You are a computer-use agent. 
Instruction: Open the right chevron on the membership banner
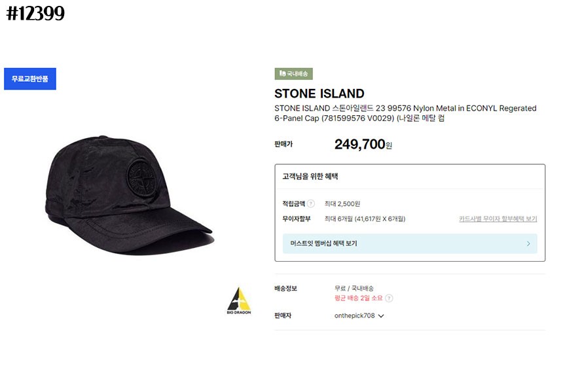pyautogui.click(x=528, y=243)
